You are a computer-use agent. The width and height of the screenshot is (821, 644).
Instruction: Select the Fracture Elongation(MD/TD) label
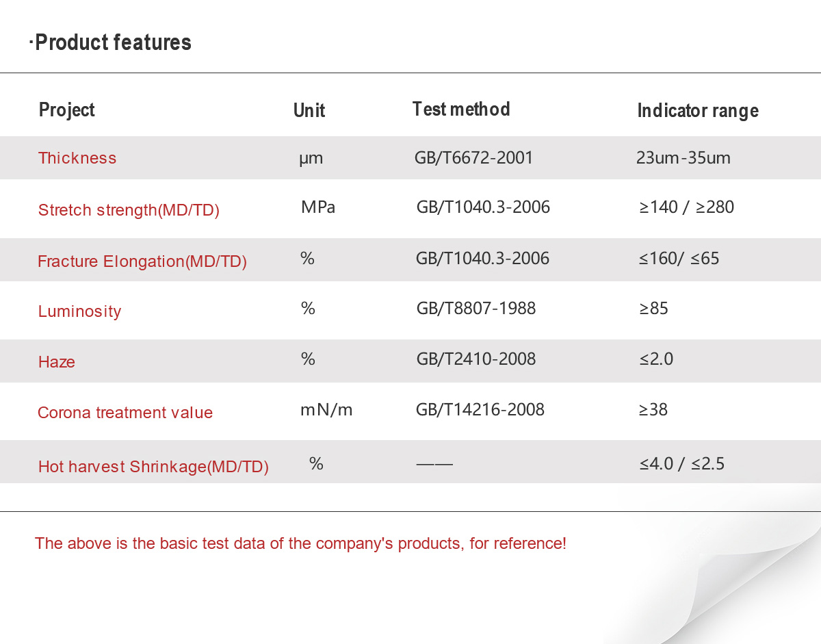click(x=142, y=261)
